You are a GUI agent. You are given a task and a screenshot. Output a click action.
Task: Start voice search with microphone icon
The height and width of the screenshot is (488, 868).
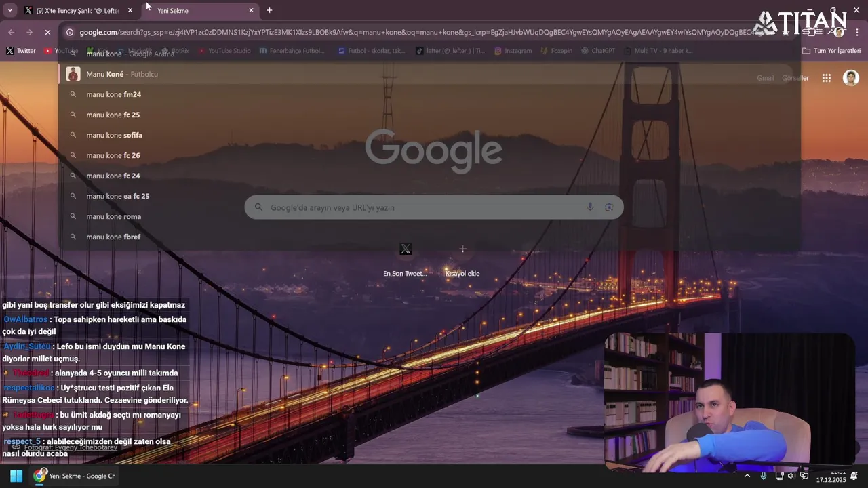[590, 207]
